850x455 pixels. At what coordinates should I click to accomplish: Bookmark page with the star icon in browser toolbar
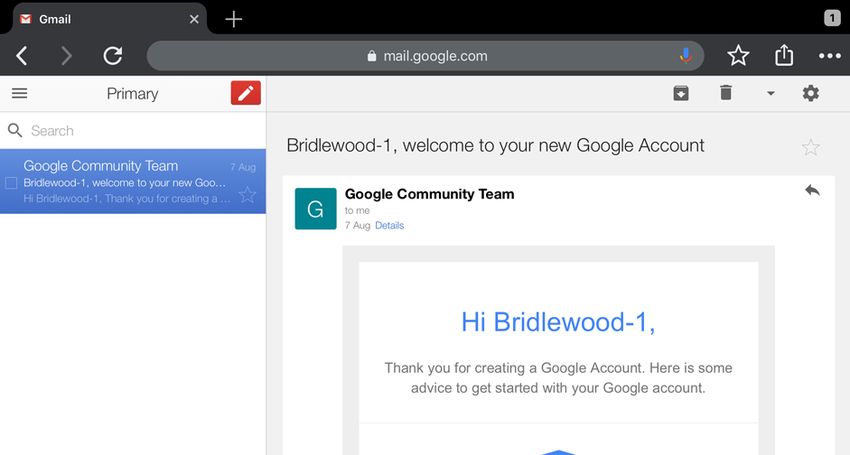738,55
